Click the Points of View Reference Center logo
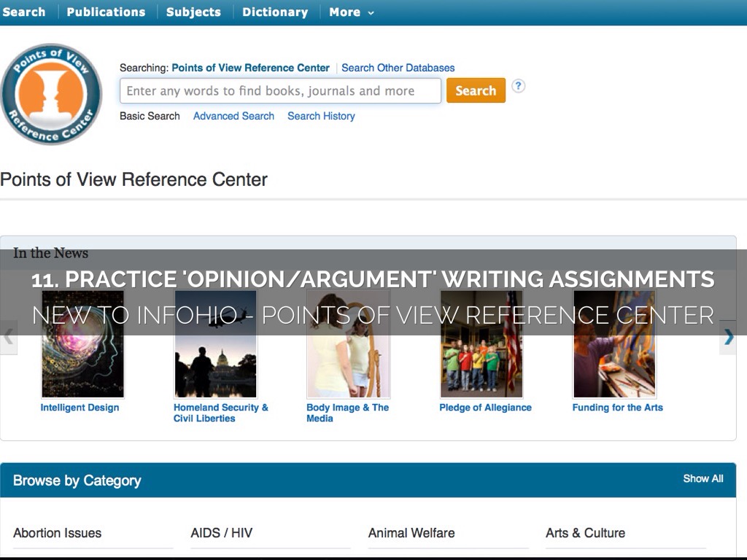 [51, 94]
